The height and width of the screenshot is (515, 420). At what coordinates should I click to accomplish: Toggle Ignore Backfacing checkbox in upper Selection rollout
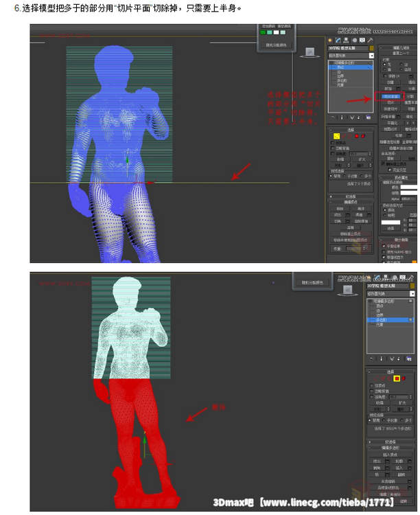[333, 148]
